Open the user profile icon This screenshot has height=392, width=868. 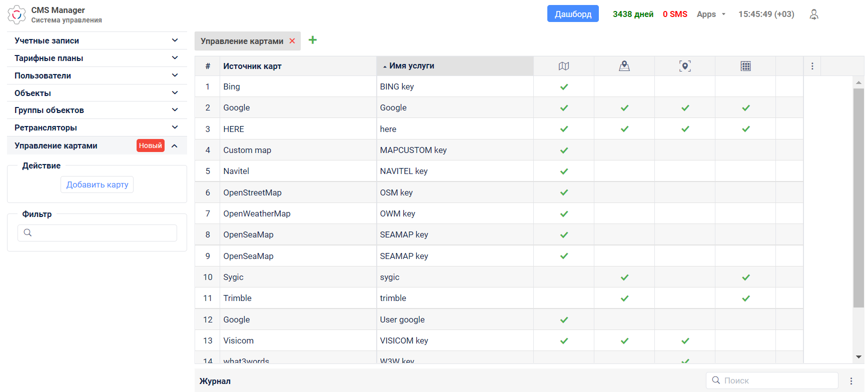(814, 14)
